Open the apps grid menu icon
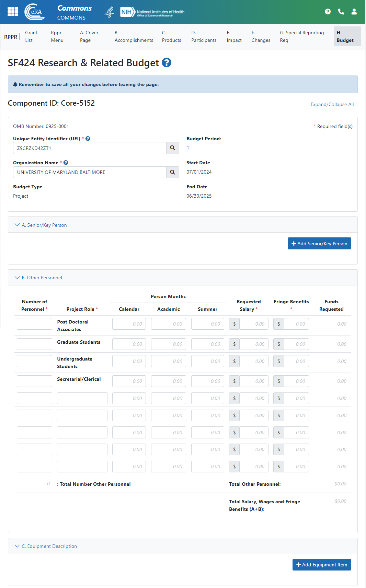This screenshot has width=366, height=588. coord(13,12)
